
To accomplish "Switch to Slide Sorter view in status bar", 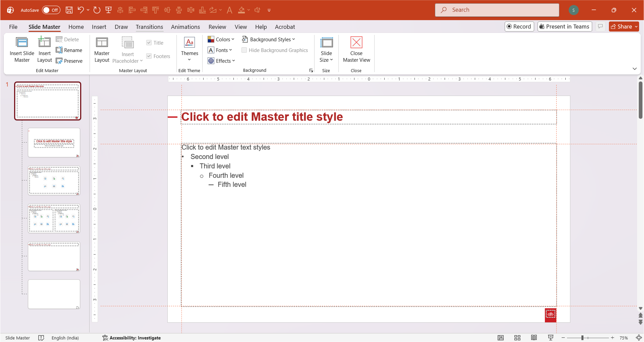I will (517, 338).
